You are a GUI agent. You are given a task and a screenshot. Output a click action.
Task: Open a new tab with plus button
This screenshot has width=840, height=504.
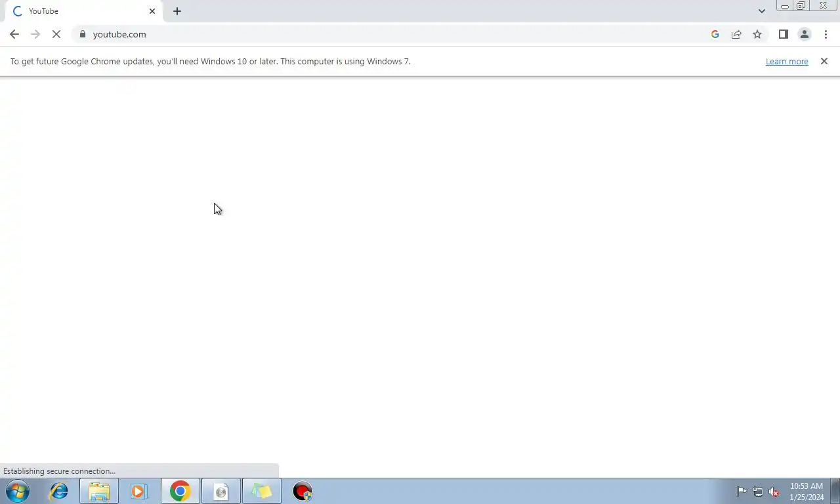pos(177,11)
